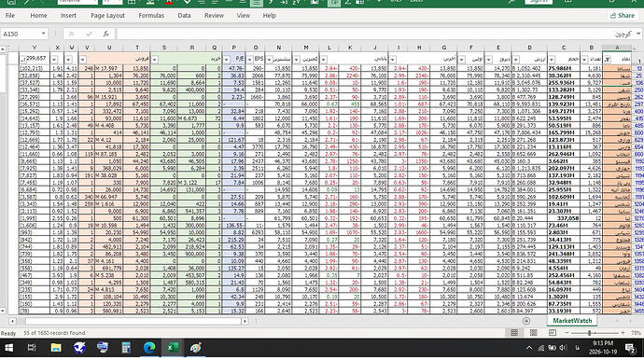Open the filter dropdown in column W header
This screenshot has height=360, width=644.
click(x=68, y=60)
